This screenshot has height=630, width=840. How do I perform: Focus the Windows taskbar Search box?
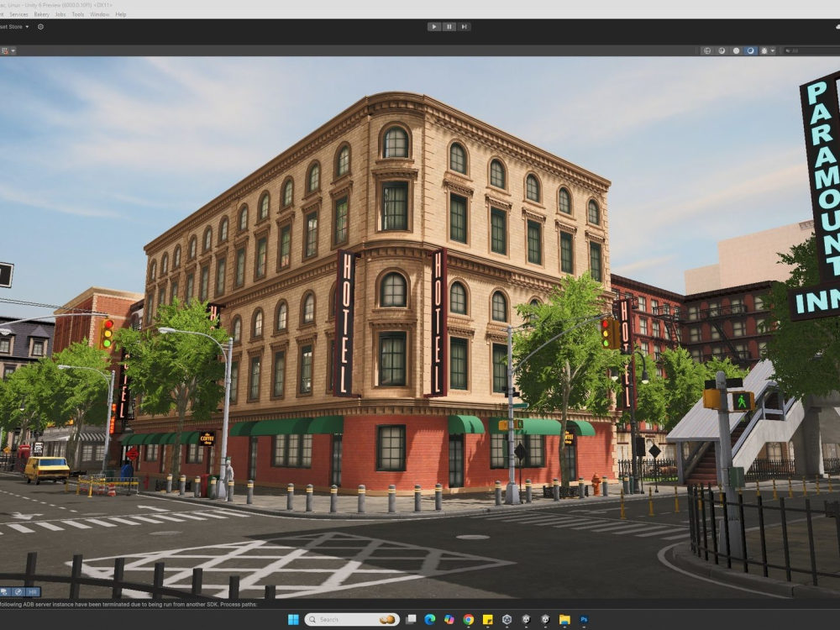352,620
